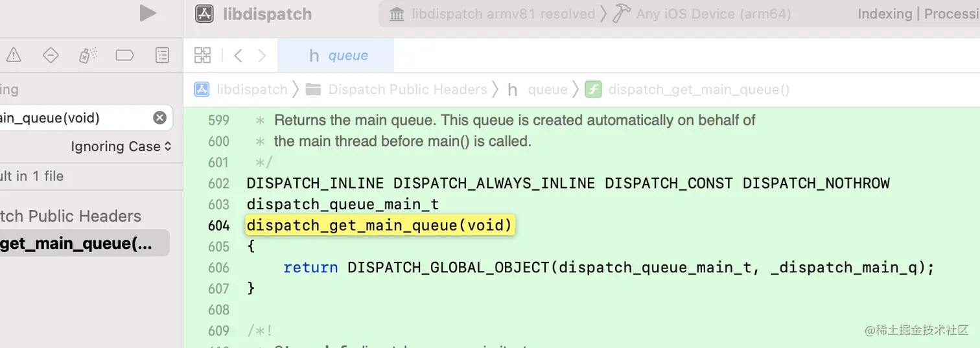Open the Test navigator diamond icon
Viewport: 980px width, 348px height.
pos(51,56)
